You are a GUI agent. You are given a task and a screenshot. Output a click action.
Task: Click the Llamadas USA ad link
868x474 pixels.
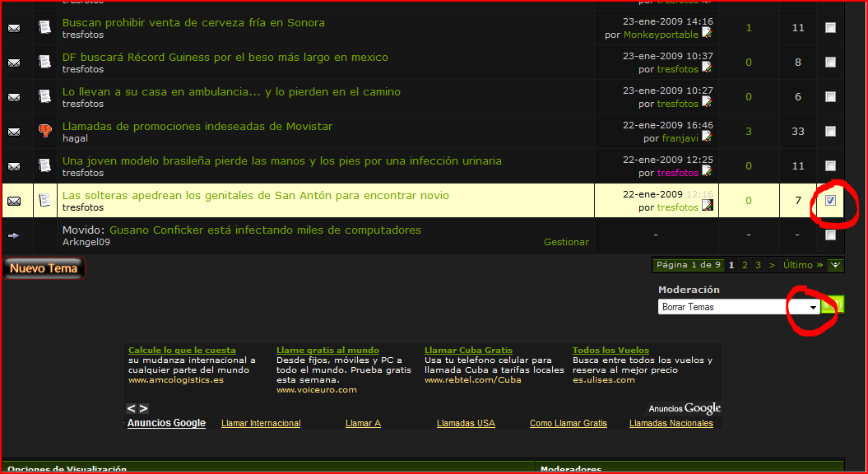(466, 423)
